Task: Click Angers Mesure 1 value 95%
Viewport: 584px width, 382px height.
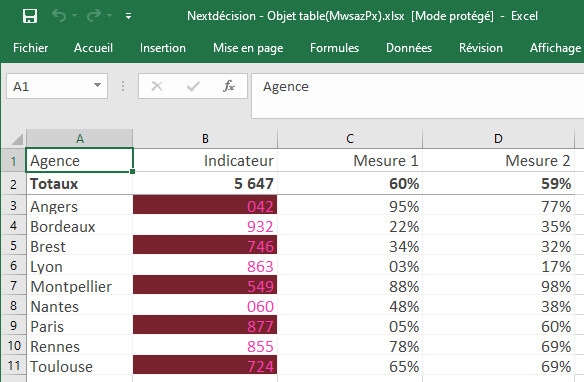Action: pyautogui.click(x=350, y=206)
